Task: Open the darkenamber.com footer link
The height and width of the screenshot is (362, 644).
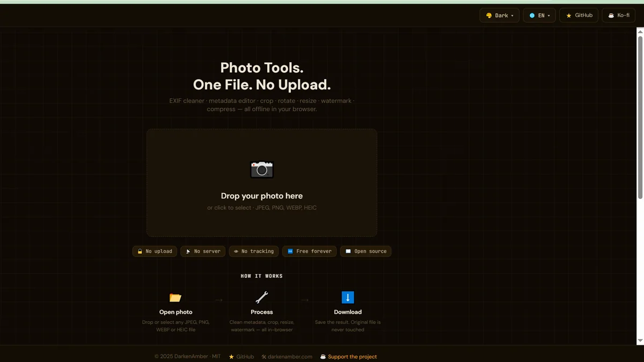Action: [287, 357]
